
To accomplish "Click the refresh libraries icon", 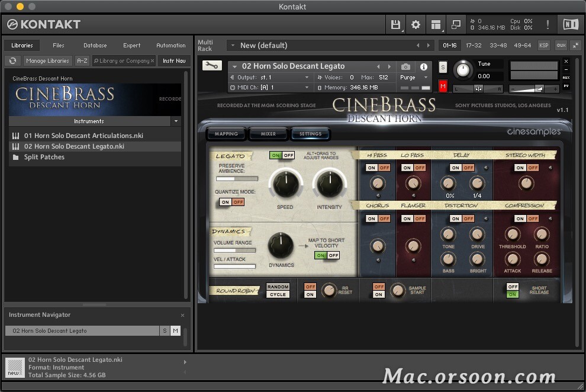I will tap(12, 60).
